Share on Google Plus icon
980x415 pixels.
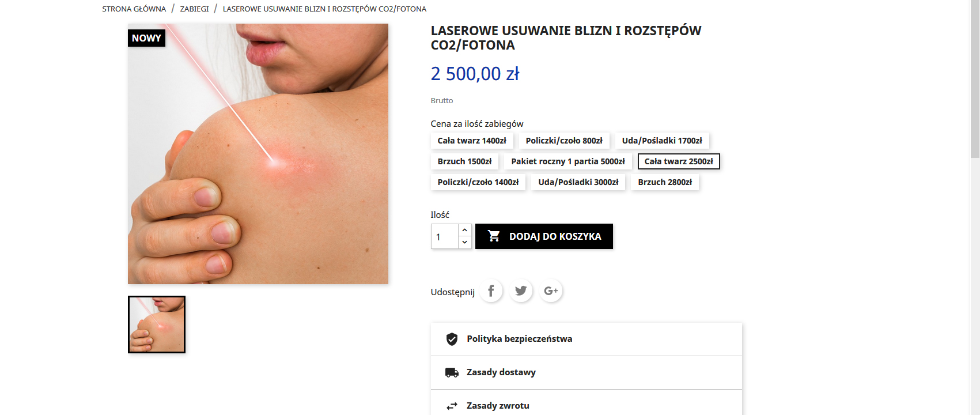[551, 291]
